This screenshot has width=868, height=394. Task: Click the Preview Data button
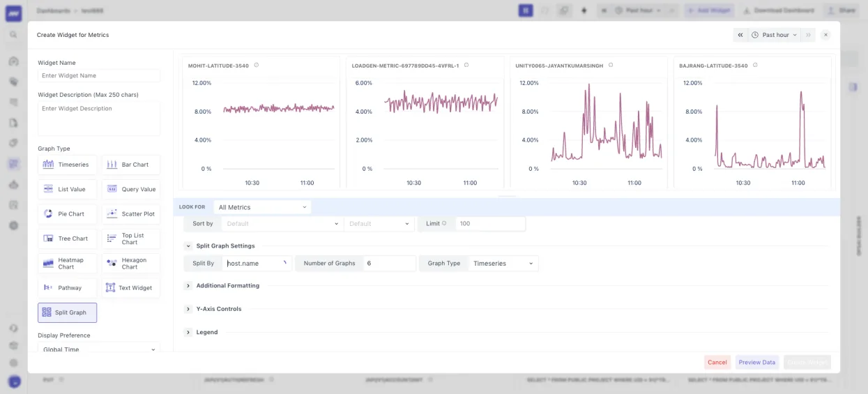[x=757, y=363]
